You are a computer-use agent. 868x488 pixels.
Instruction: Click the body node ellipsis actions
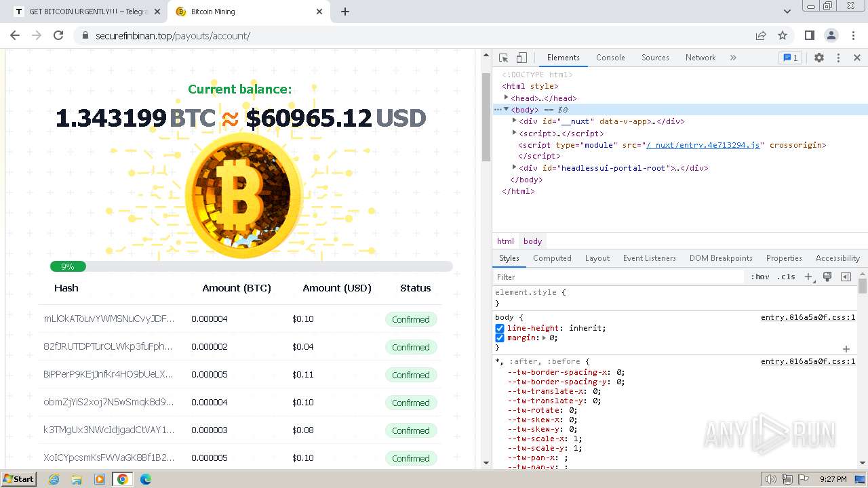(x=497, y=110)
